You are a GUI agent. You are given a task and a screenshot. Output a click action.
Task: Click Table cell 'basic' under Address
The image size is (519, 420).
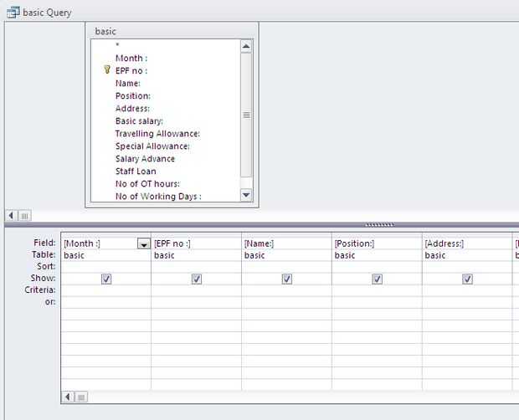point(467,255)
